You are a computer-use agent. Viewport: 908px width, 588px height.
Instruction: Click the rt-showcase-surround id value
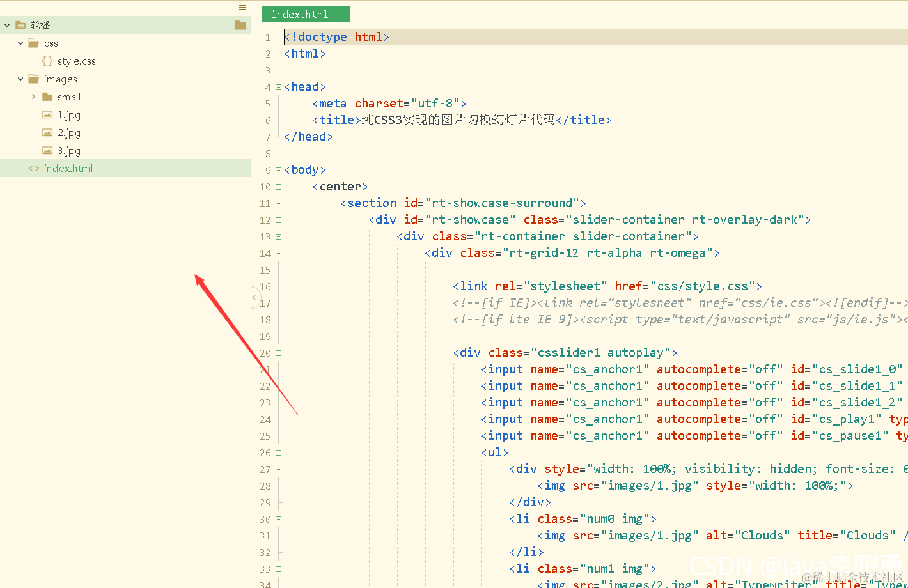click(x=502, y=203)
